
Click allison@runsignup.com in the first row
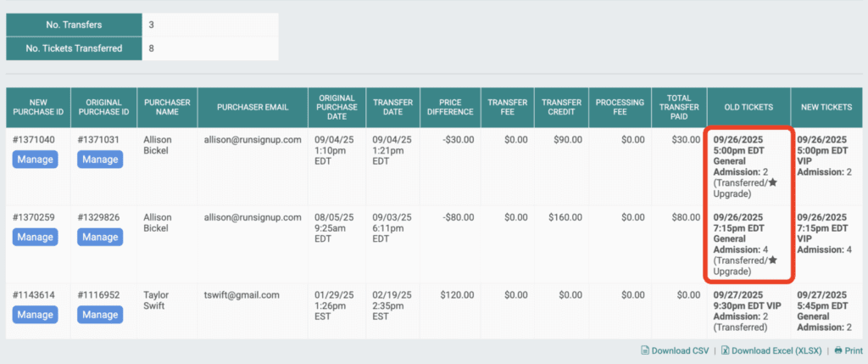point(252,139)
